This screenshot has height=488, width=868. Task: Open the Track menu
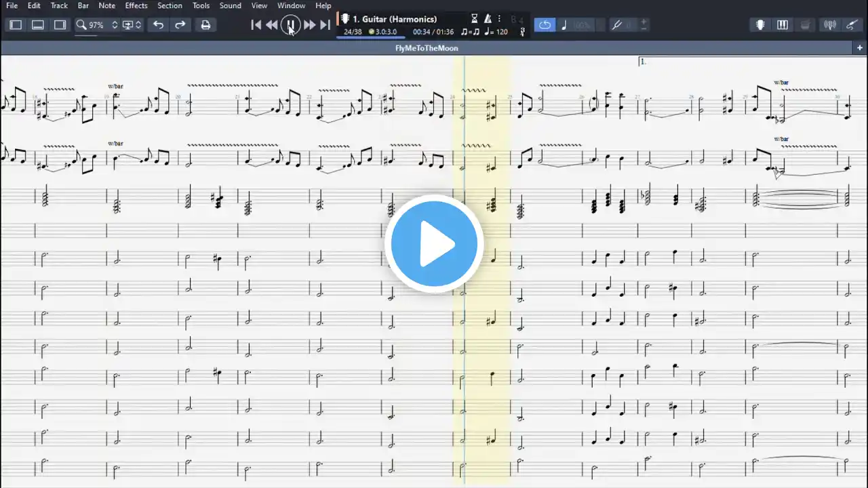tap(59, 5)
